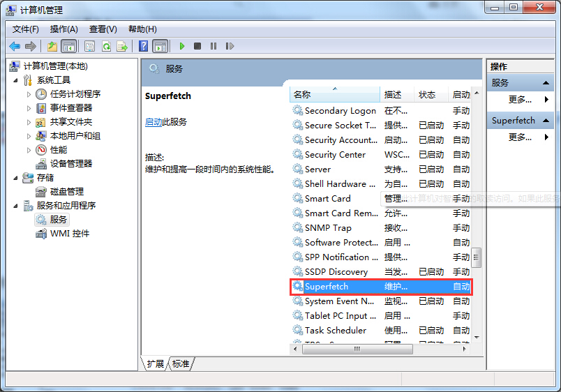Open the 查看(V) menu
Image resolution: width=561 pixels, height=392 pixels.
coord(103,29)
